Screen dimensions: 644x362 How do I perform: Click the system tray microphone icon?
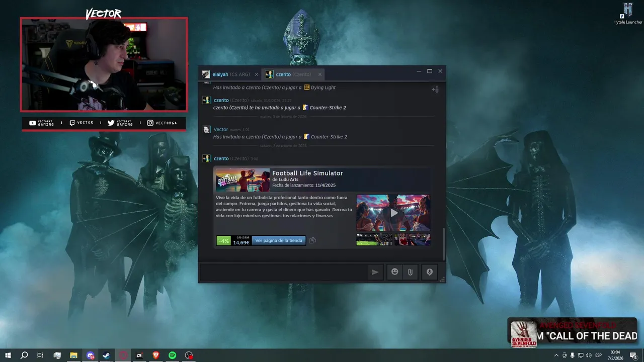pyautogui.click(x=572, y=355)
